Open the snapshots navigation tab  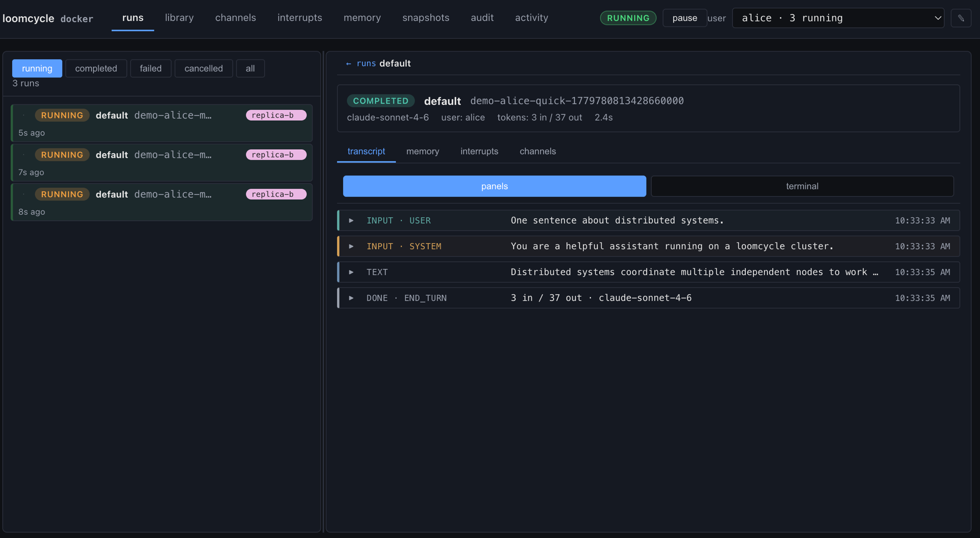[426, 18]
